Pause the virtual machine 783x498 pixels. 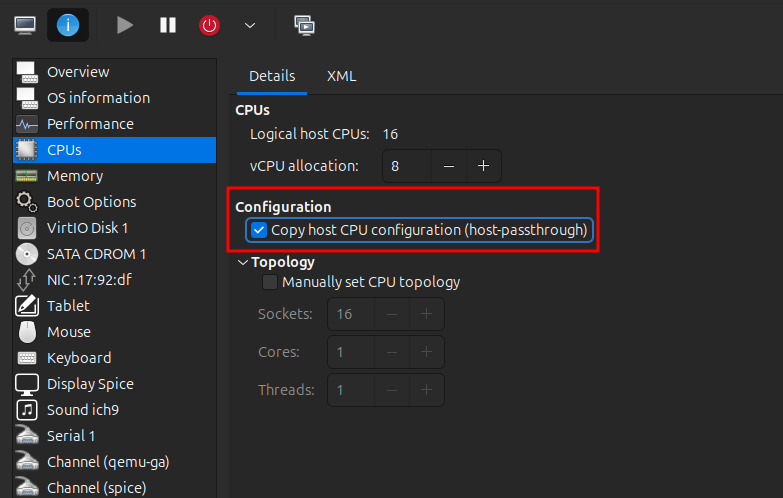[x=168, y=25]
